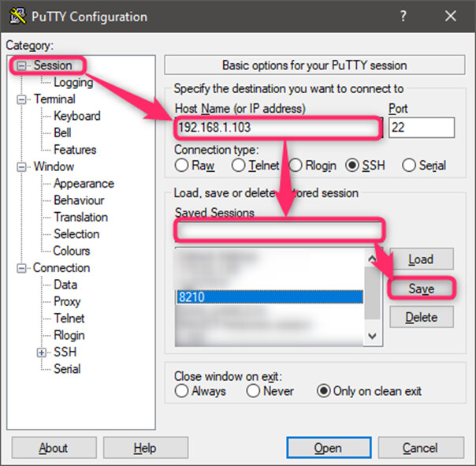The width and height of the screenshot is (476, 466).
Task: Open the Logging category
Action: tap(73, 82)
